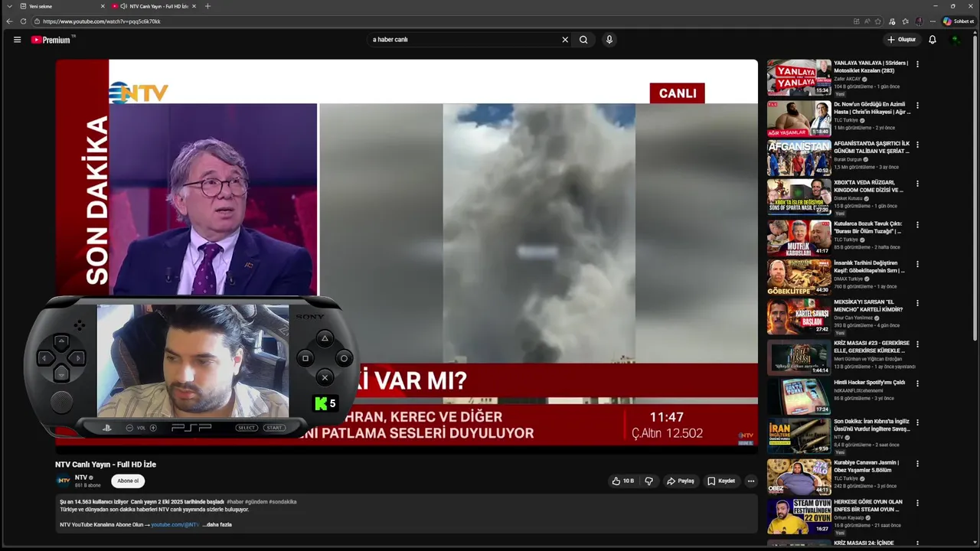Click Kaydet save button
This screenshot has width=980, height=551.
click(721, 481)
